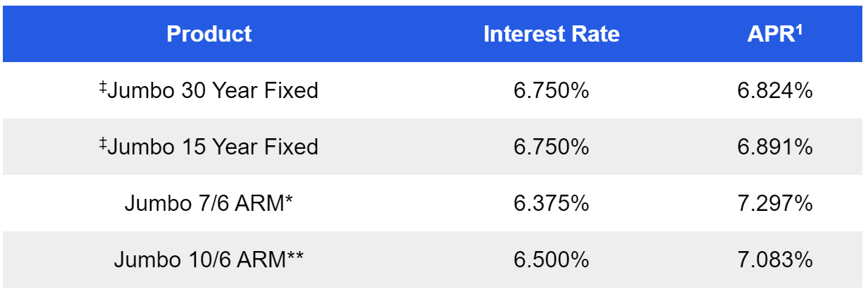Select the Interest Rate column header
This screenshot has width=868, height=292.
(551, 34)
